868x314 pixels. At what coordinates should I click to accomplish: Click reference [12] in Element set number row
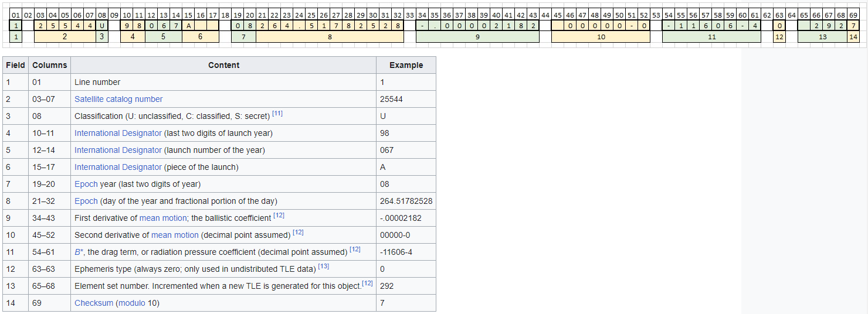point(367,284)
